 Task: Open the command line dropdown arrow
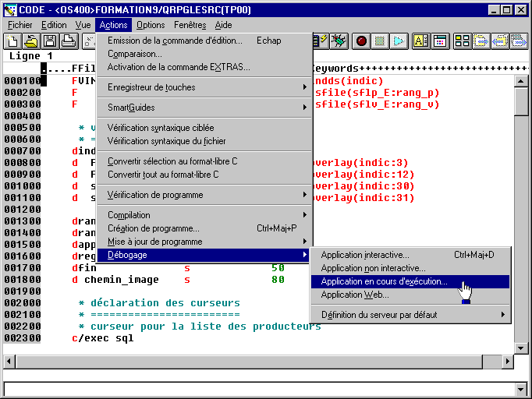[521, 389]
